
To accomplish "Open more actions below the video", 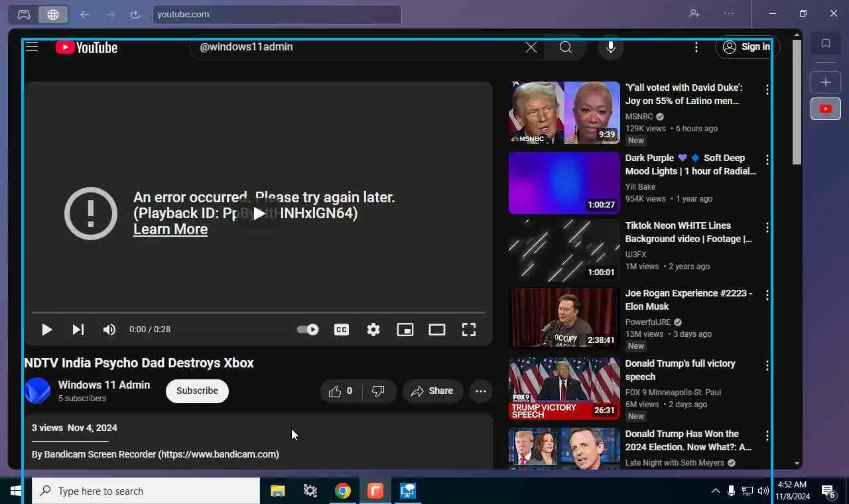I will (481, 391).
